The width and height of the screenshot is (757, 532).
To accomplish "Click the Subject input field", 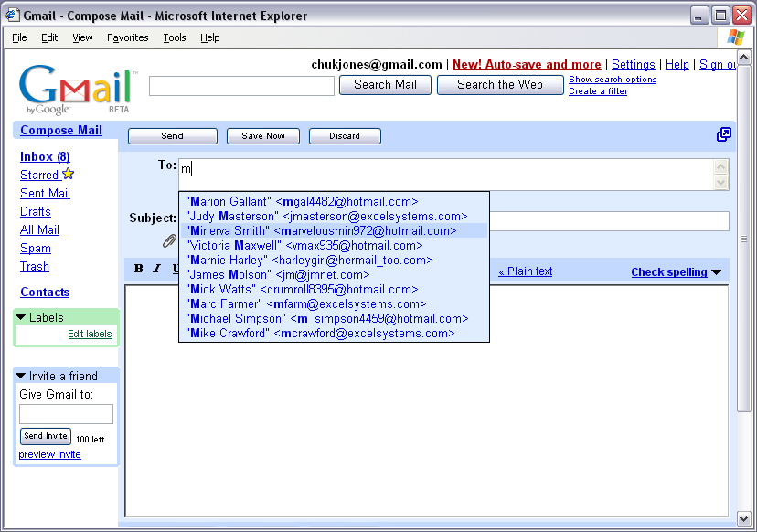I will [609, 221].
